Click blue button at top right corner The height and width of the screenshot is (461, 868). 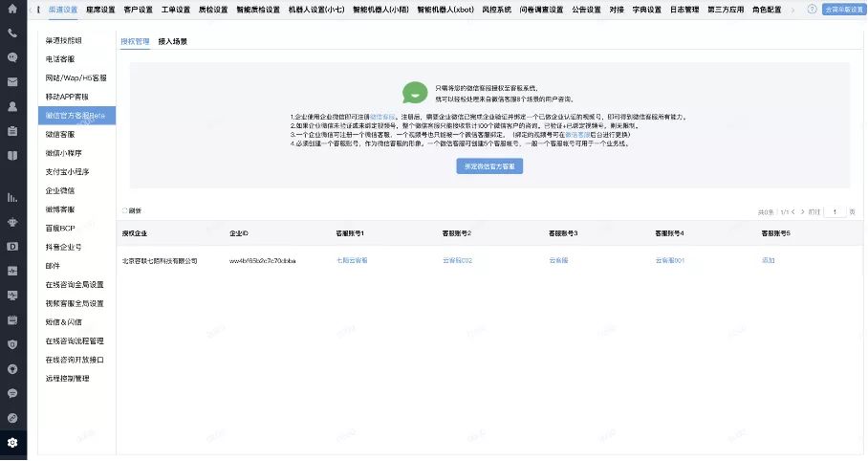pyautogui.click(x=843, y=10)
